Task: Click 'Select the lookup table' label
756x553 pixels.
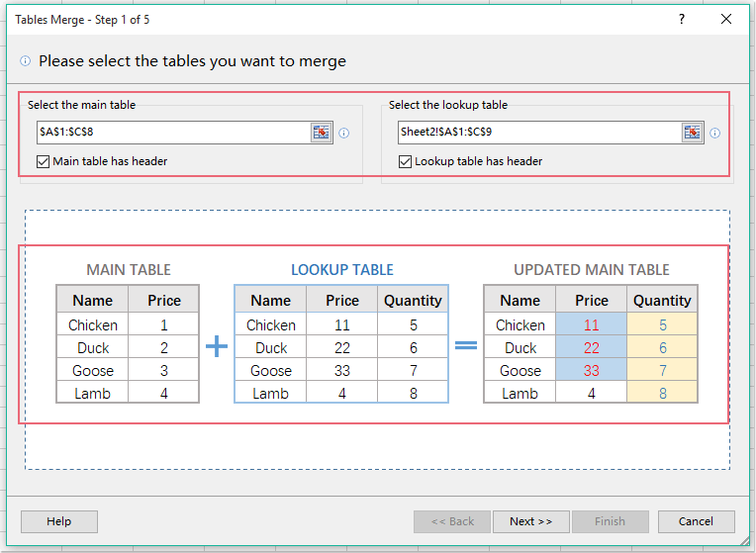Action: pyautogui.click(x=448, y=105)
